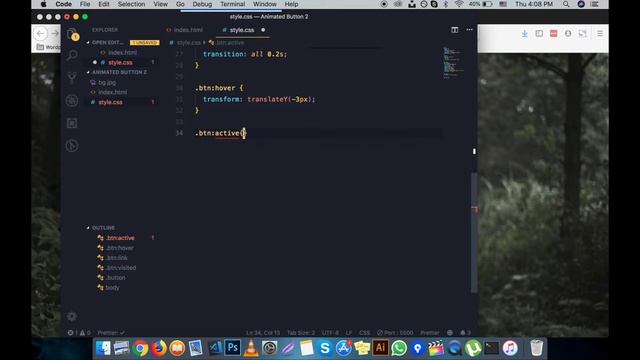Screen dimensions: 640x360
Task: Select the style.css editor tab
Action: (x=242, y=30)
